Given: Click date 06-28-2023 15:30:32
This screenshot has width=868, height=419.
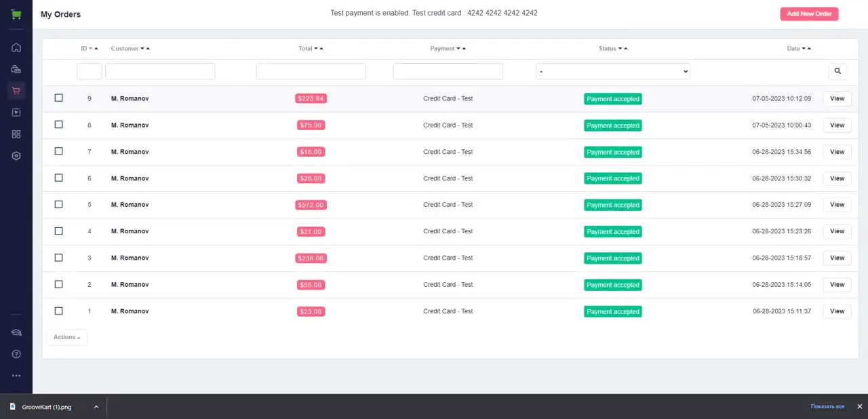Looking at the screenshot, I should tap(782, 178).
